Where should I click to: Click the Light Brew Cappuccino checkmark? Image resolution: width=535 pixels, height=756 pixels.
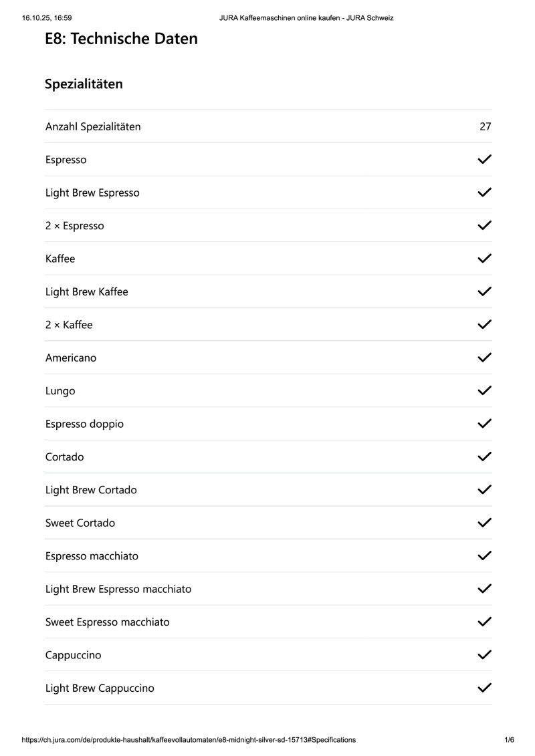(x=485, y=688)
